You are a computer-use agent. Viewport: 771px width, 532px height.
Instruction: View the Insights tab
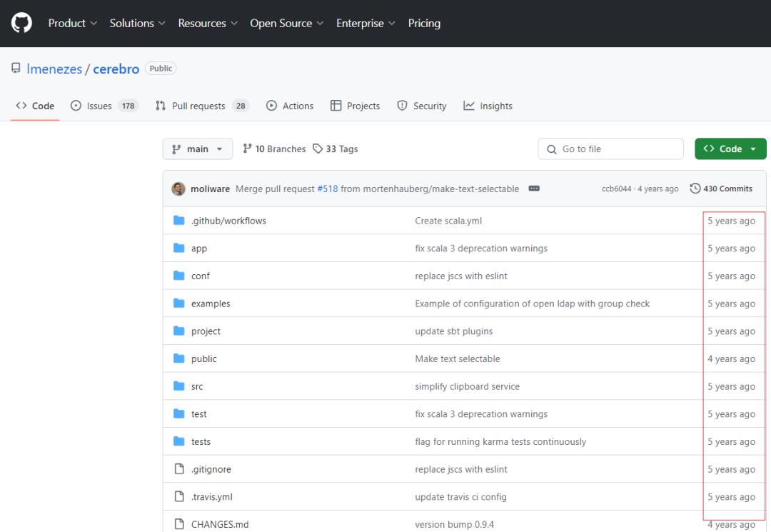pos(488,106)
